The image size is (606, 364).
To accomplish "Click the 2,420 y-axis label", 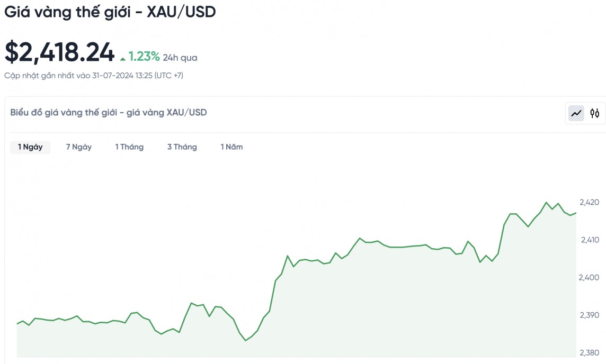I will [x=589, y=202].
